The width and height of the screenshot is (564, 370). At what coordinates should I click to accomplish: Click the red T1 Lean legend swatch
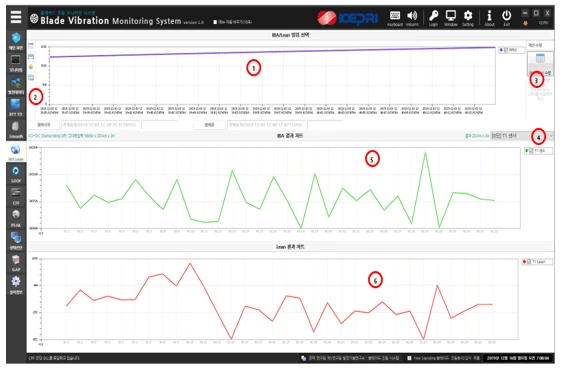point(524,262)
